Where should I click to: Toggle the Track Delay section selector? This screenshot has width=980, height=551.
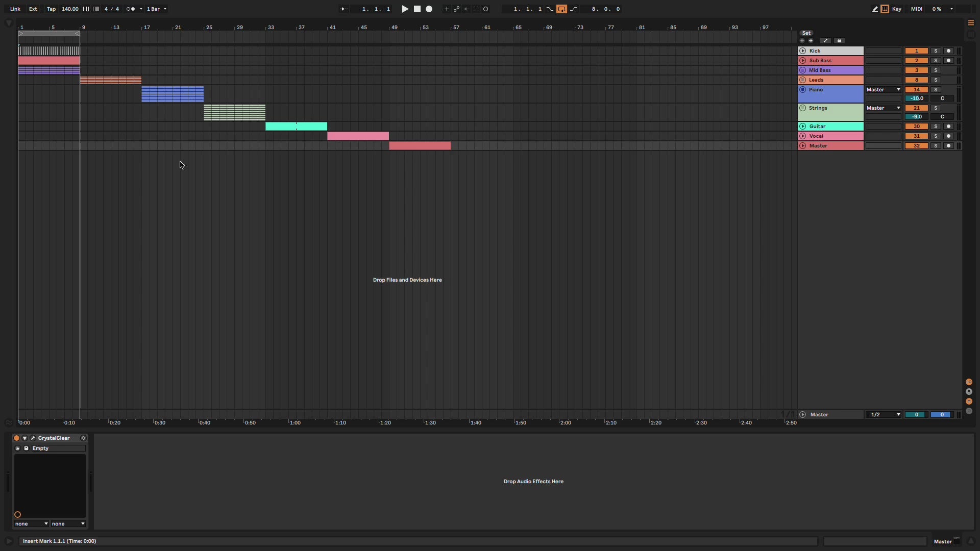point(969,411)
